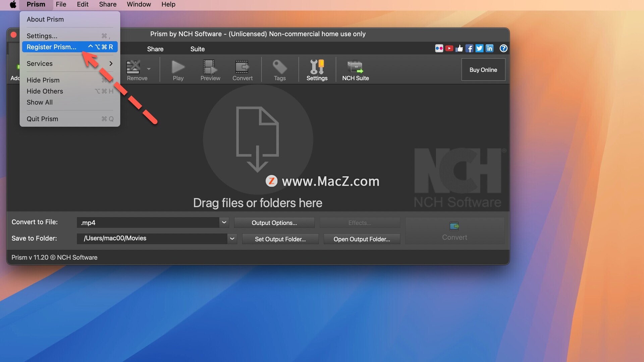644x362 pixels.
Task: Open the Apple menu
Action: tap(13, 5)
